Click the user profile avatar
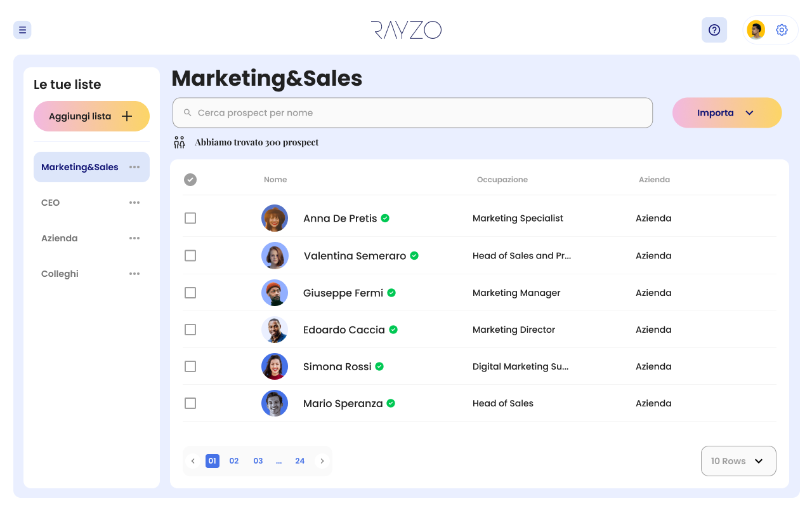The image size is (812, 508). (756, 30)
